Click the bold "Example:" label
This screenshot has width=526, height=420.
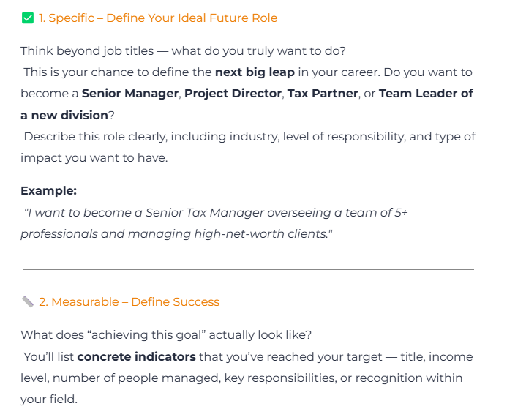coord(48,190)
